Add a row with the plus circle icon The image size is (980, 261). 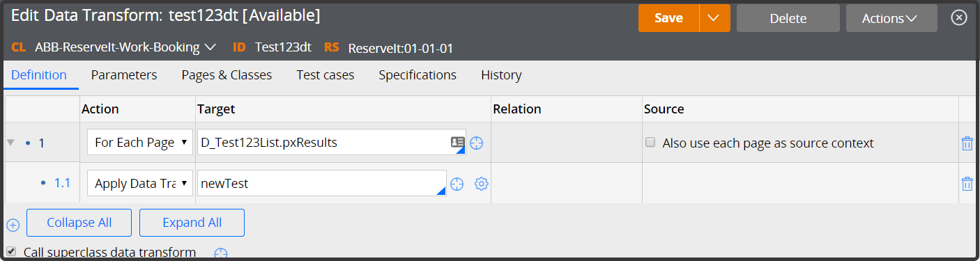click(13, 225)
